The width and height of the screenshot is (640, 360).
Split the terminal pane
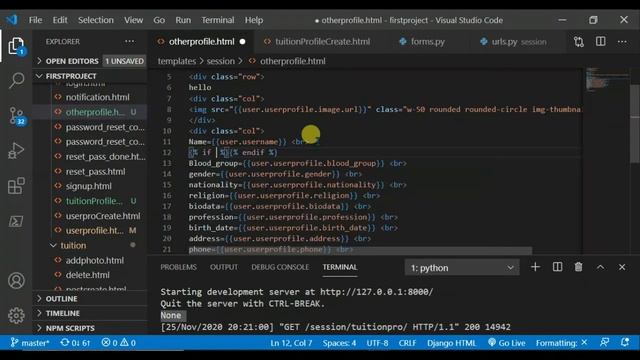[x=557, y=267]
